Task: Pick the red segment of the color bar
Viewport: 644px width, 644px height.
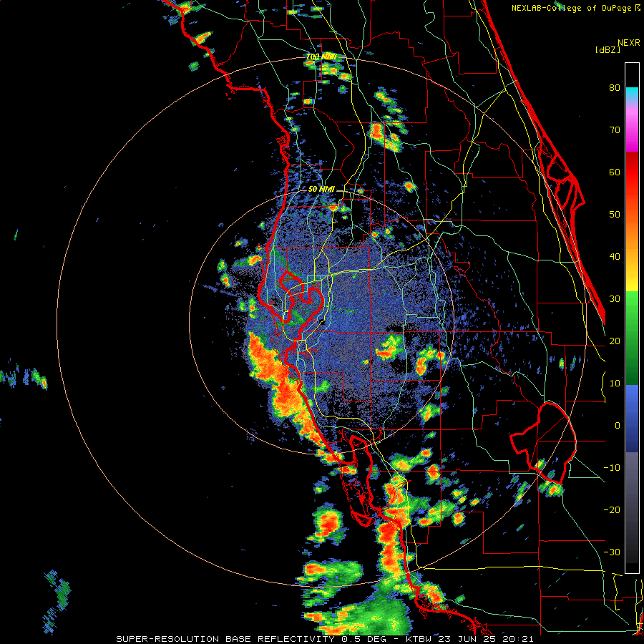Action: [x=632, y=172]
